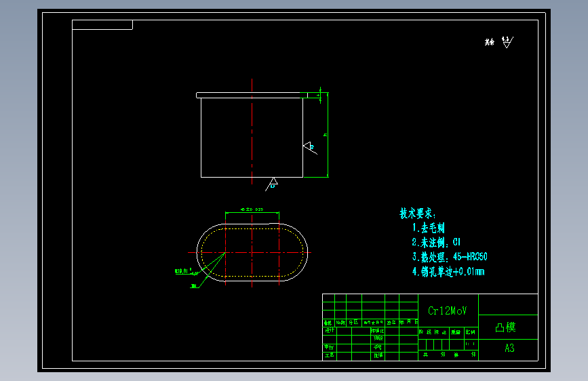
Task: Click the Cr12MoV material label
Action: point(448,311)
